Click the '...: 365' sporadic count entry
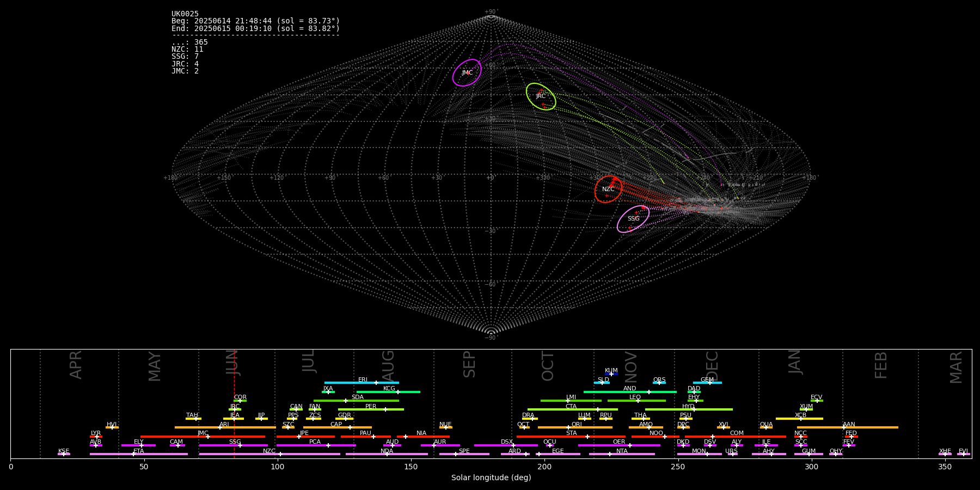 (x=189, y=42)
